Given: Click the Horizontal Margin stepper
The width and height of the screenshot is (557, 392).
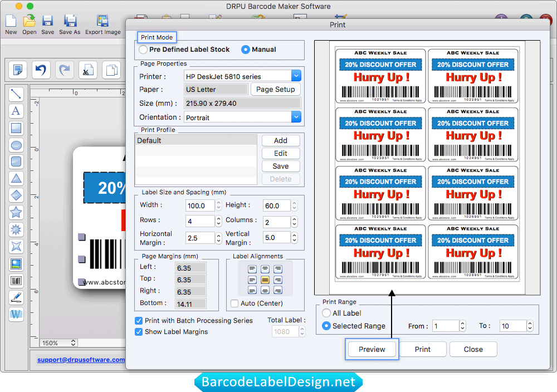Looking at the screenshot, I should pos(219,238).
